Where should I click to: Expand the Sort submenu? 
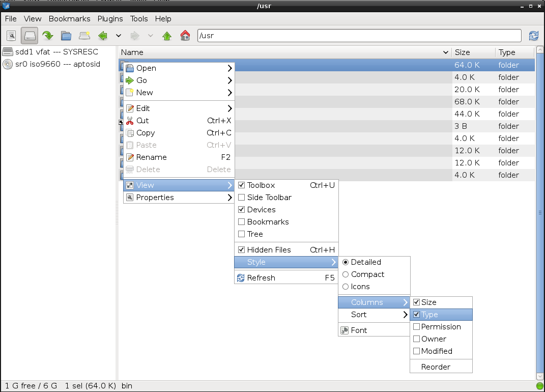pyautogui.click(x=374, y=315)
